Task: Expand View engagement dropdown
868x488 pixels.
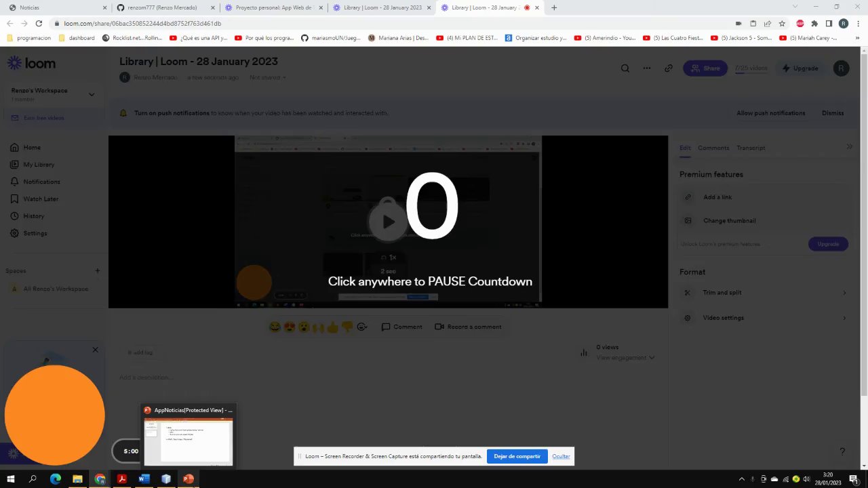Action: (x=625, y=357)
